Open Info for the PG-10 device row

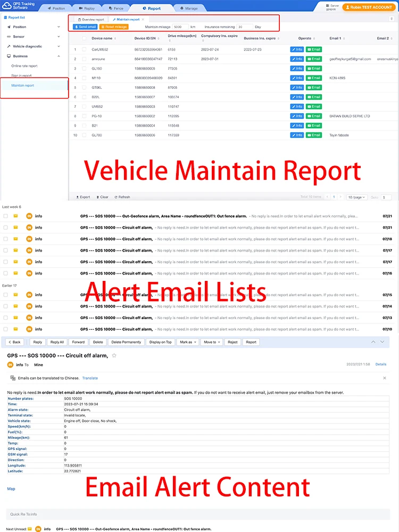point(297,116)
